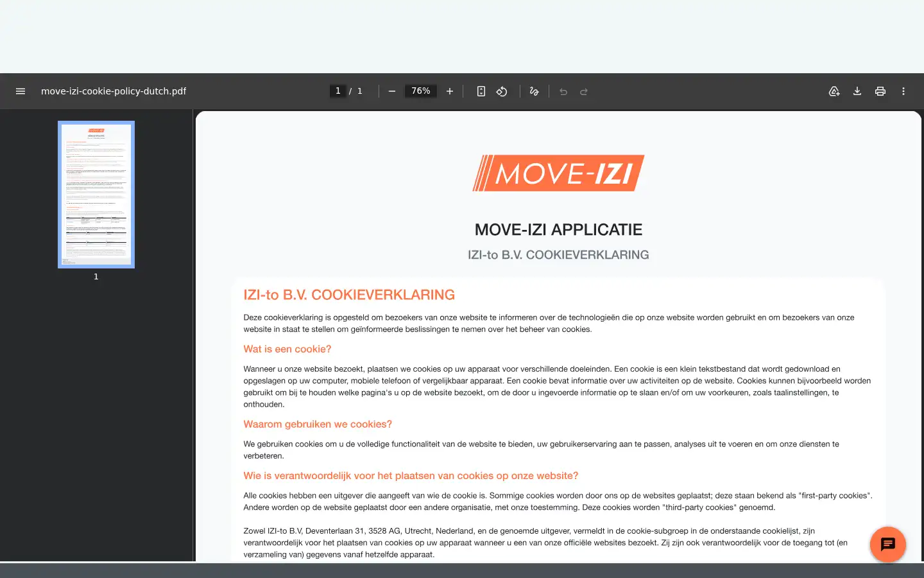The height and width of the screenshot is (578, 924).
Task: Click the 76% zoom level field
Action: 421,91
